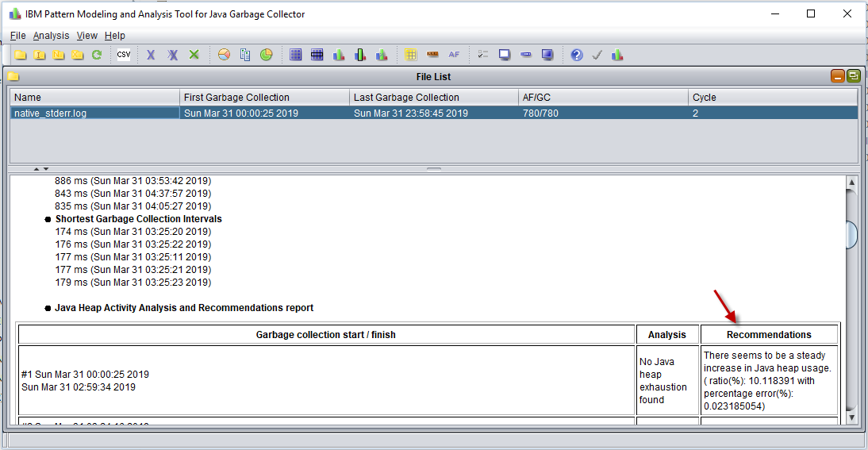Click the single purple X toolbar icon
The width and height of the screenshot is (868, 450).
point(151,55)
